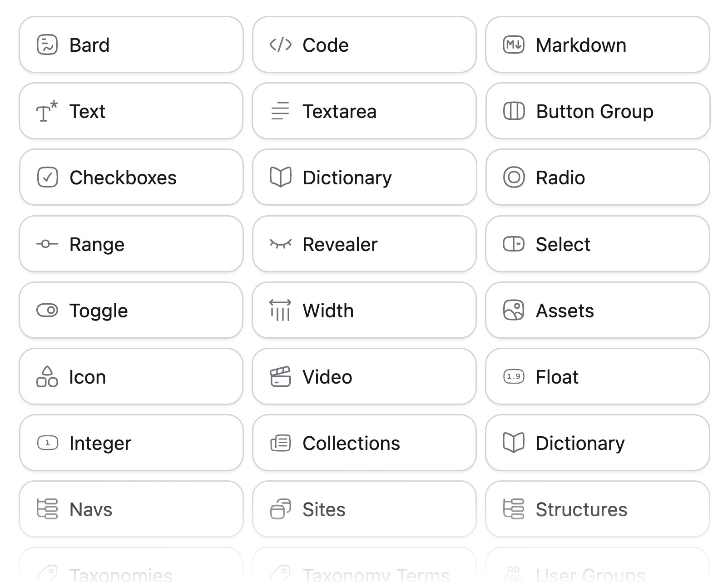Pick the Range slider fieldtype

point(131,244)
